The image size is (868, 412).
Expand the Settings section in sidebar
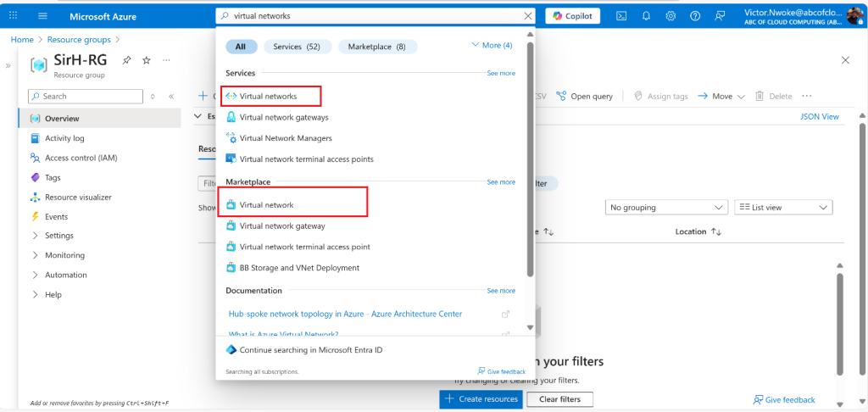click(58, 236)
